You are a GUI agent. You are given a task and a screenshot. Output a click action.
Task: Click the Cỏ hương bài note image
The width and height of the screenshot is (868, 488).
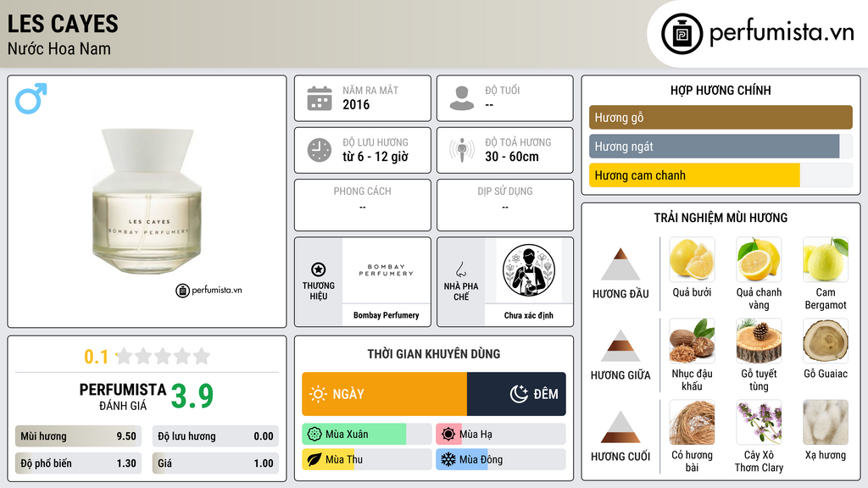tap(692, 422)
